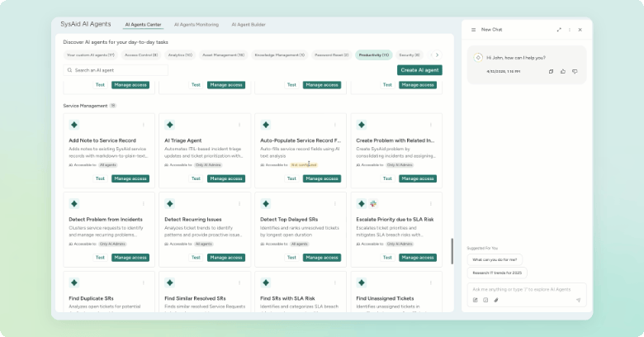
Task: Click the Find SRs with SLA Risk agent icon
Action: (266, 282)
